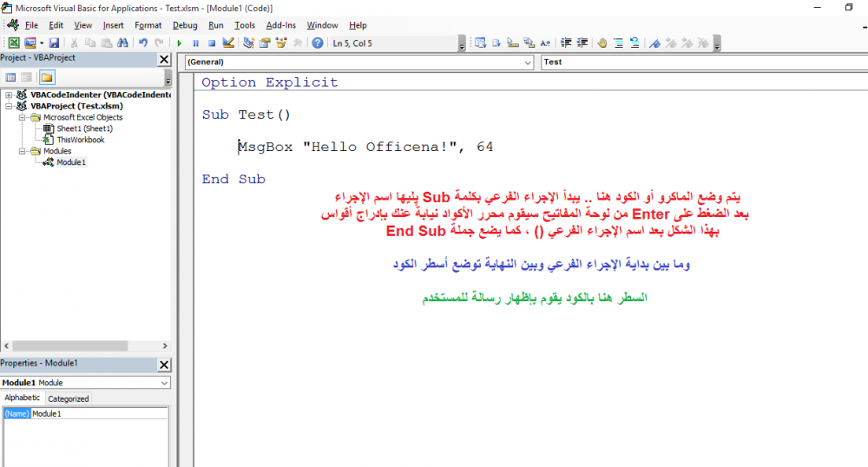Click the Insert UserForm toolbar icon
This screenshot has height=467, width=868.
point(30,43)
